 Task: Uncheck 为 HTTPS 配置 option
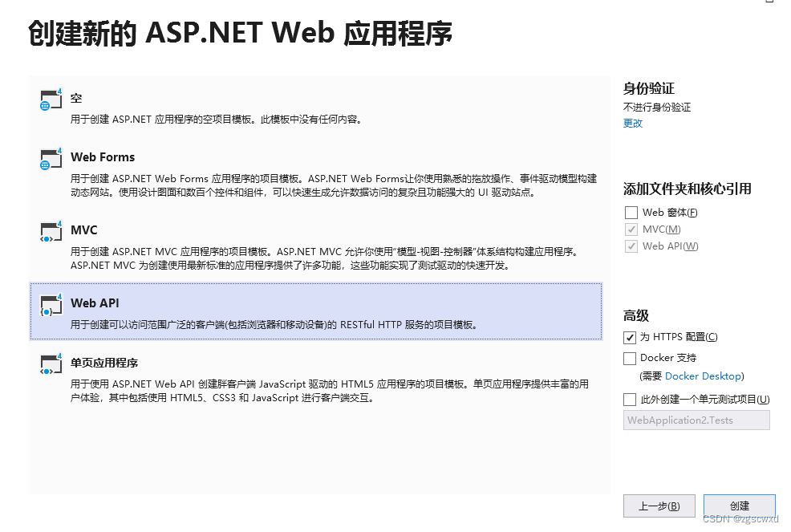click(630, 337)
